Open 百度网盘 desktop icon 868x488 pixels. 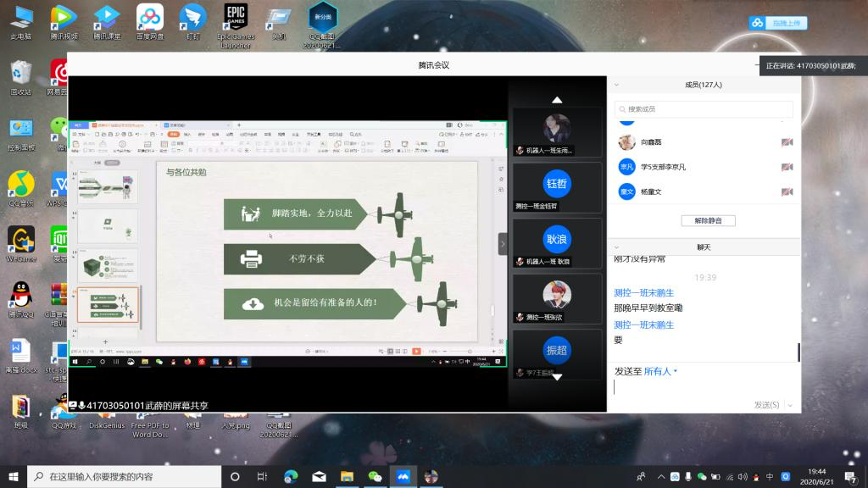pyautogui.click(x=150, y=20)
